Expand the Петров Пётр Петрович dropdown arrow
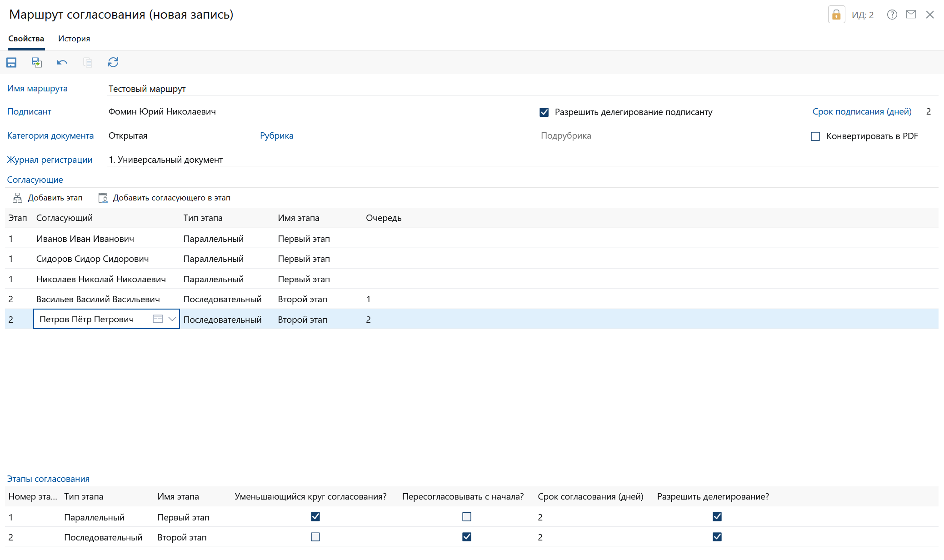This screenshot has width=944, height=560. click(x=172, y=319)
